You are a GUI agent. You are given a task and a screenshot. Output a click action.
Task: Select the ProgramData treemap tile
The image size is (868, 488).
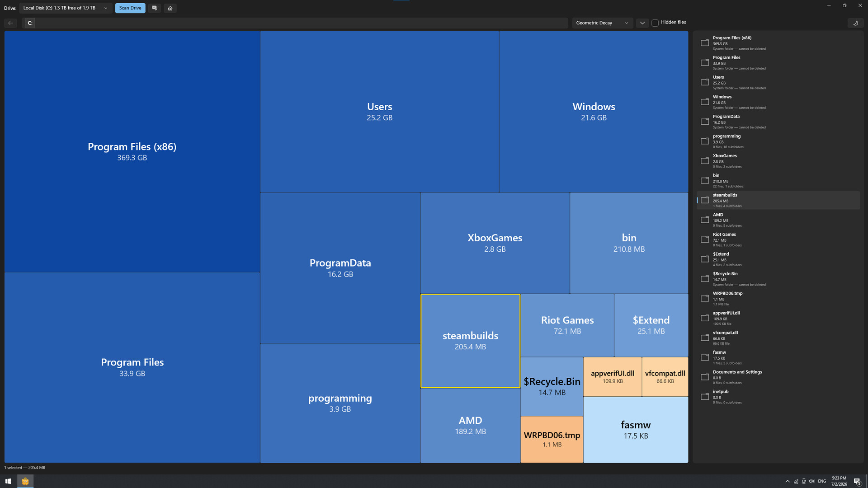(340, 268)
